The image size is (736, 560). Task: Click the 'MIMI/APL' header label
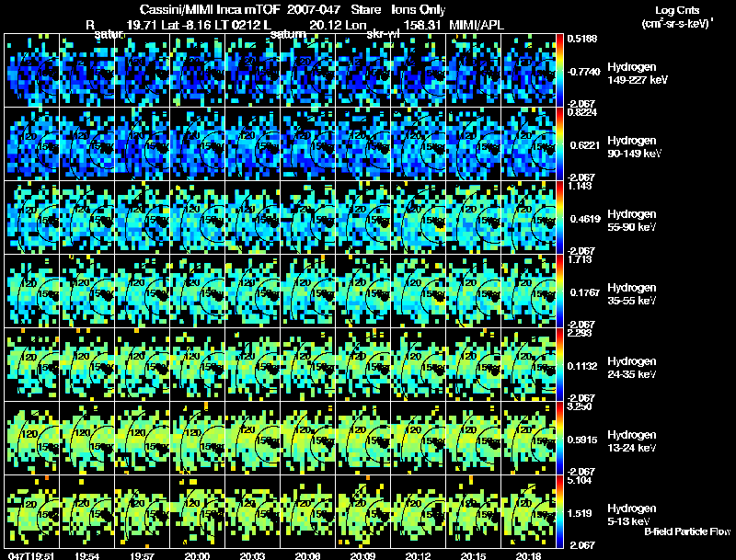477,25
